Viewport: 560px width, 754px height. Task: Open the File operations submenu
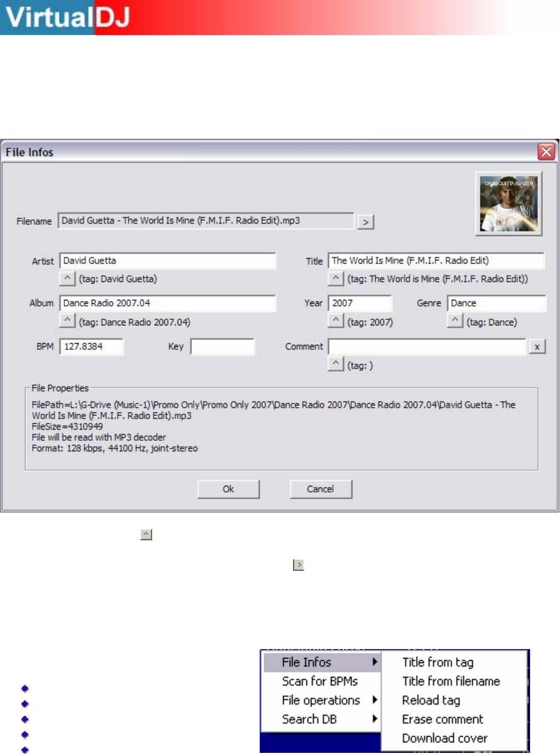click(321, 700)
